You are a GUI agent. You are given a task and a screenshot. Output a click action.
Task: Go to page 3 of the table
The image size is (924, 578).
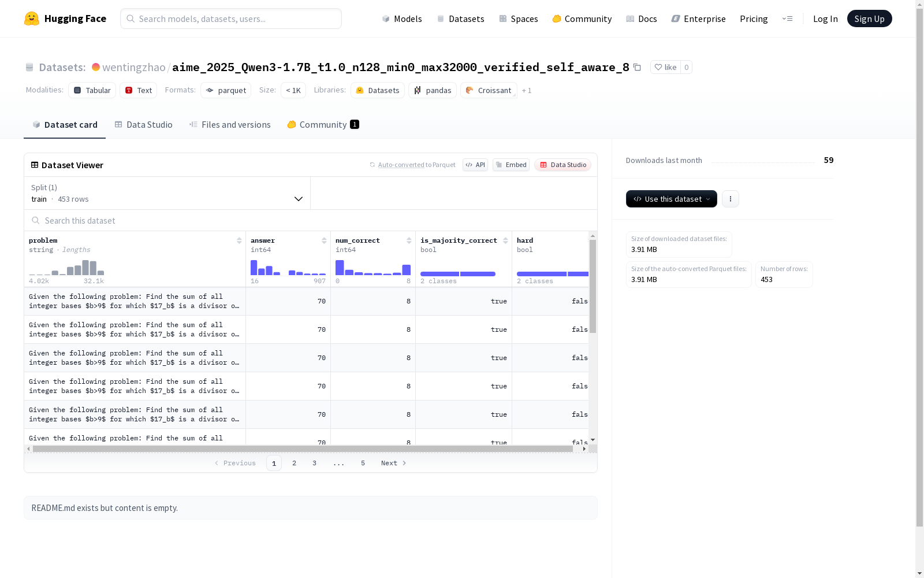click(315, 463)
